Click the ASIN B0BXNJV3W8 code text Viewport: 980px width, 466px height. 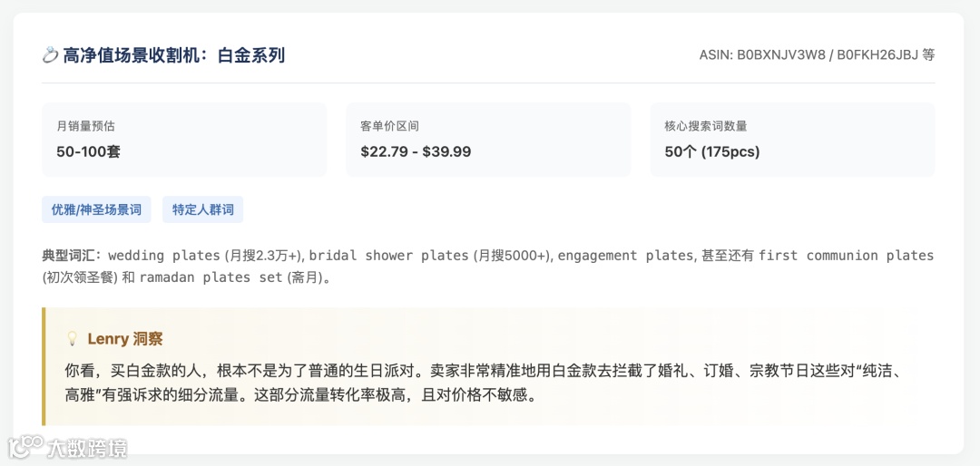click(x=783, y=54)
